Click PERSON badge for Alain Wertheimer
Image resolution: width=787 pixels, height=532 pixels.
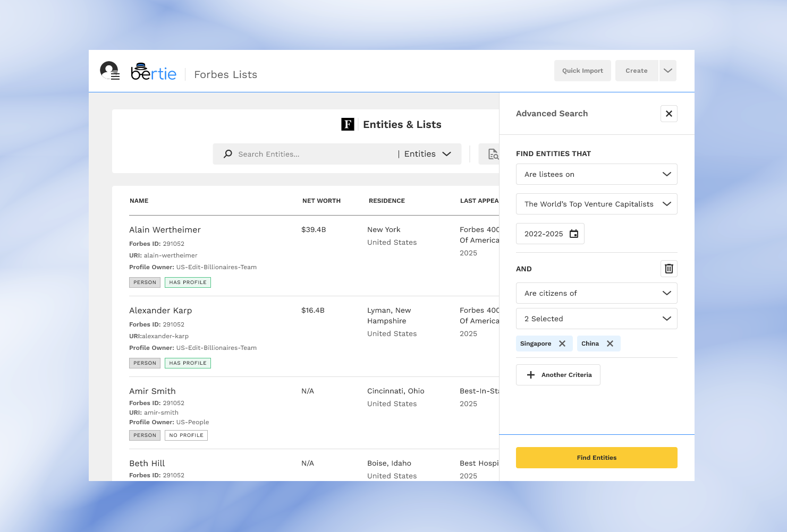point(145,282)
